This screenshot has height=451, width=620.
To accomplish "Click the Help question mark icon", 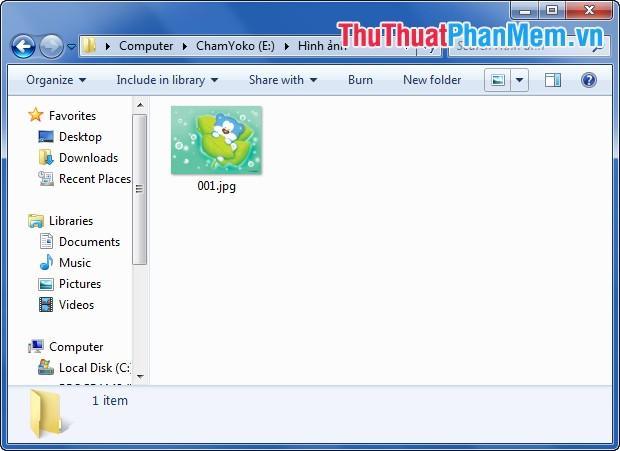I will coord(588,80).
